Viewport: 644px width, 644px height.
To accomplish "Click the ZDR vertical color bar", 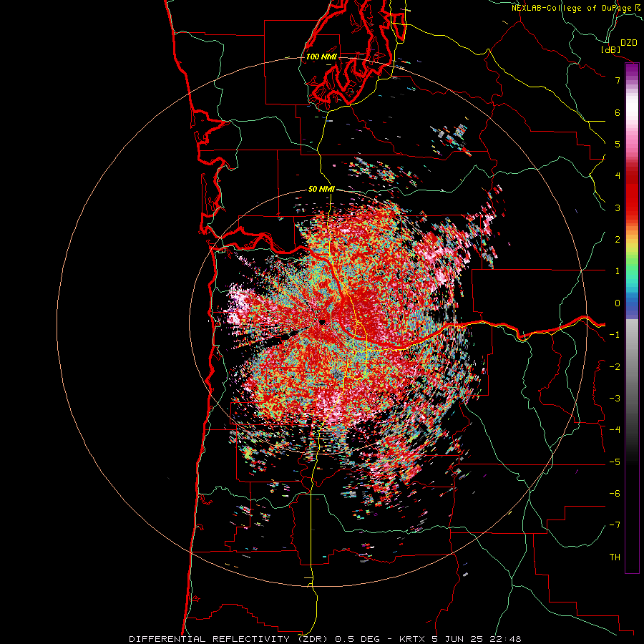I will [x=632, y=318].
